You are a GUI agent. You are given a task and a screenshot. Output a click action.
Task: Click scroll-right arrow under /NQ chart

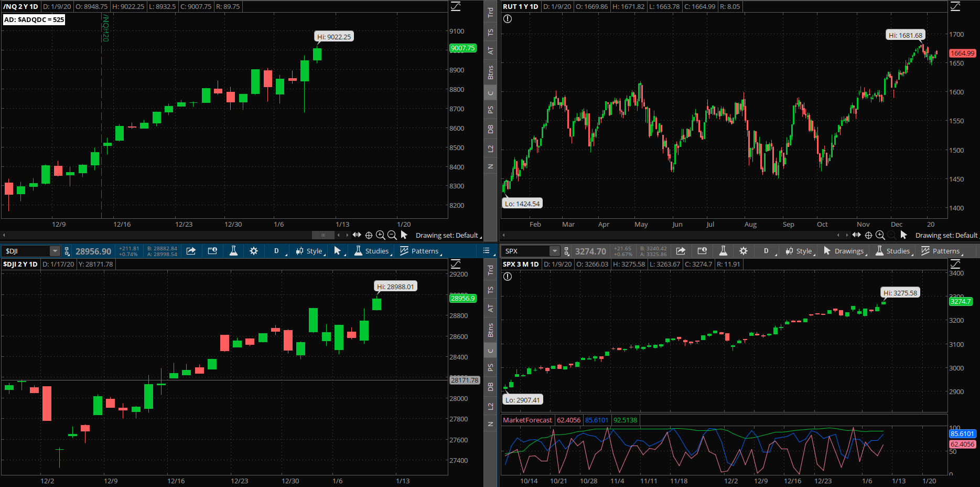pyautogui.click(x=347, y=235)
